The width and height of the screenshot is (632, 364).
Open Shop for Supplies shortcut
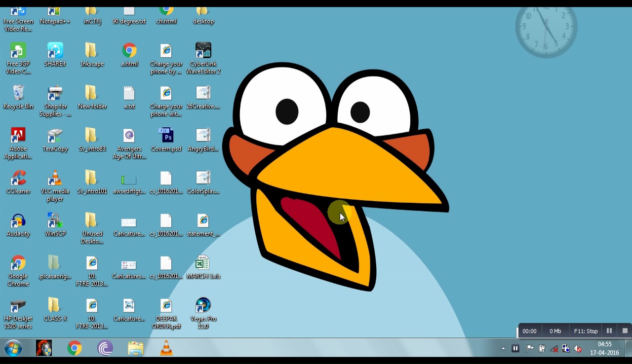coord(55,101)
